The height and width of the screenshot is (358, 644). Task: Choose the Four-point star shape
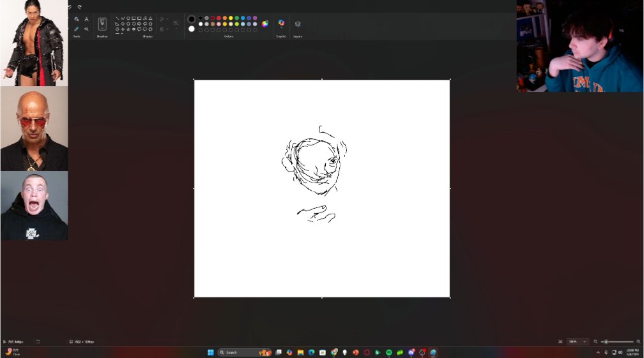(123, 29)
